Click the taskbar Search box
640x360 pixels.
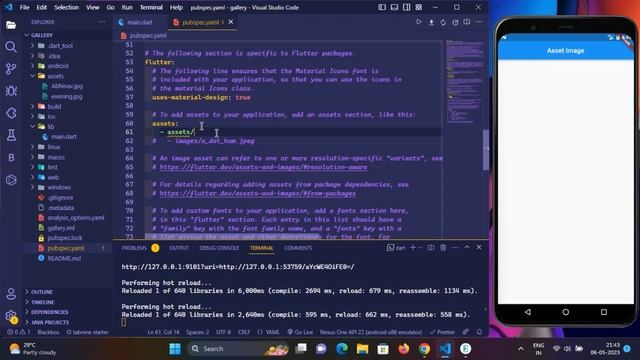(x=239, y=349)
